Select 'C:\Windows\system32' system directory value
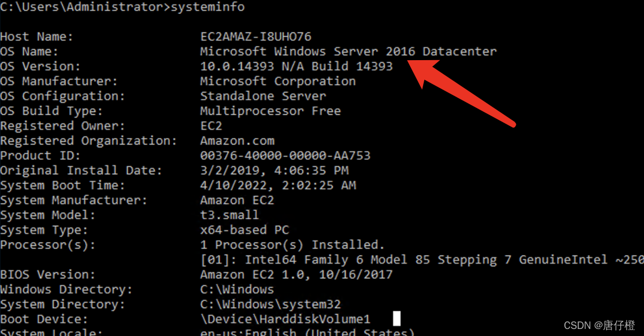Screen dimensions: 644x336 pyautogui.click(x=270, y=304)
